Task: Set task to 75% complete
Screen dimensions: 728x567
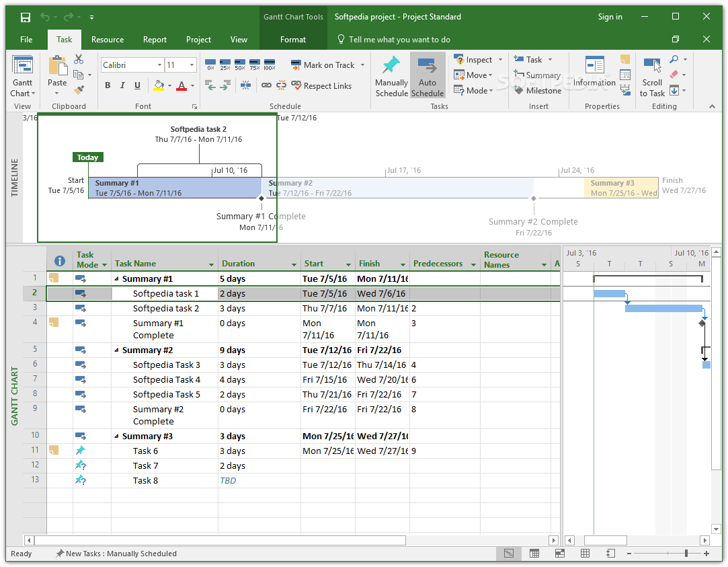Action: tap(254, 64)
